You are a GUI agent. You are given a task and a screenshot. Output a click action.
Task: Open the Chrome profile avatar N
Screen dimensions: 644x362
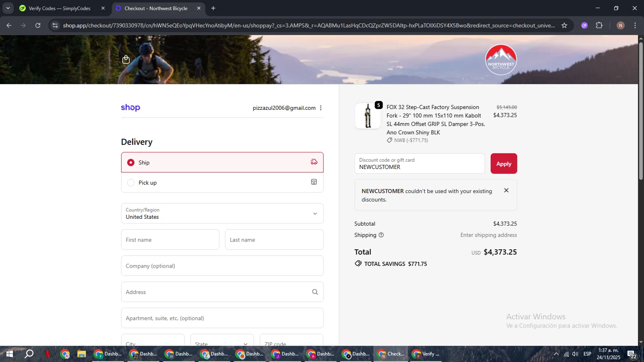point(620,25)
